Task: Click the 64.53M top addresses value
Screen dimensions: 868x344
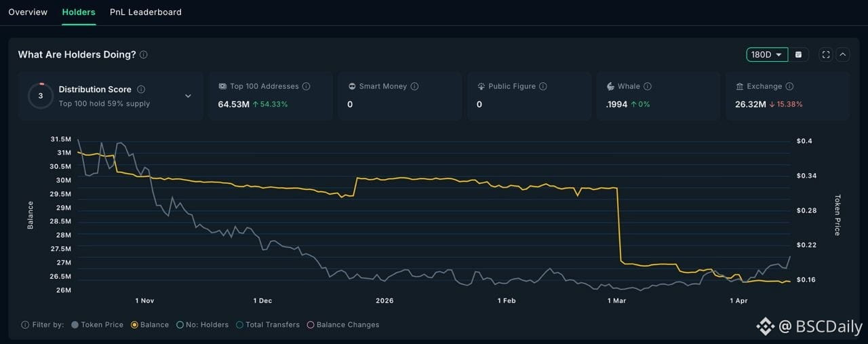Action: pyautogui.click(x=233, y=104)
